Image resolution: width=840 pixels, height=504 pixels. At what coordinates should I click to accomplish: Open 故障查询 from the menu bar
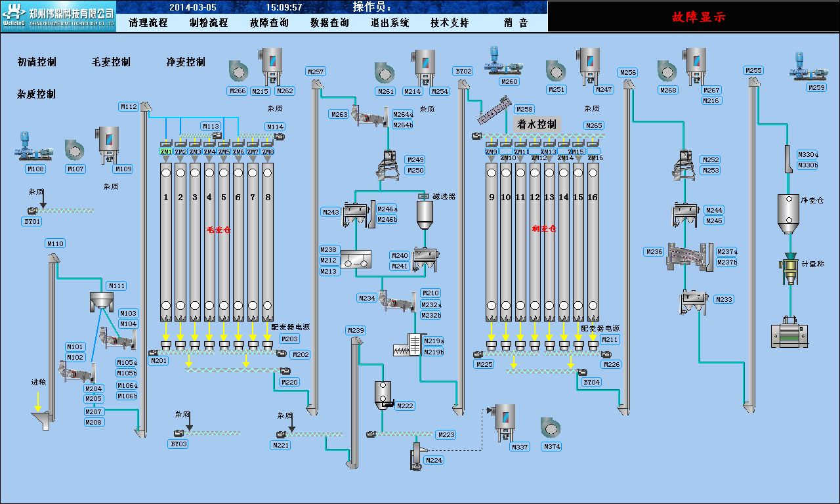point(269,23)
